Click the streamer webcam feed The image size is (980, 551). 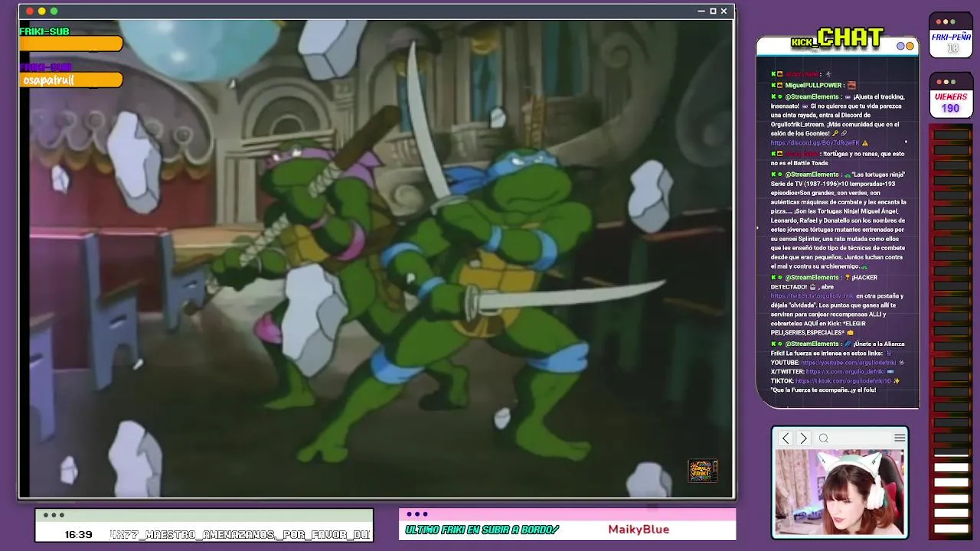point(840,493)
